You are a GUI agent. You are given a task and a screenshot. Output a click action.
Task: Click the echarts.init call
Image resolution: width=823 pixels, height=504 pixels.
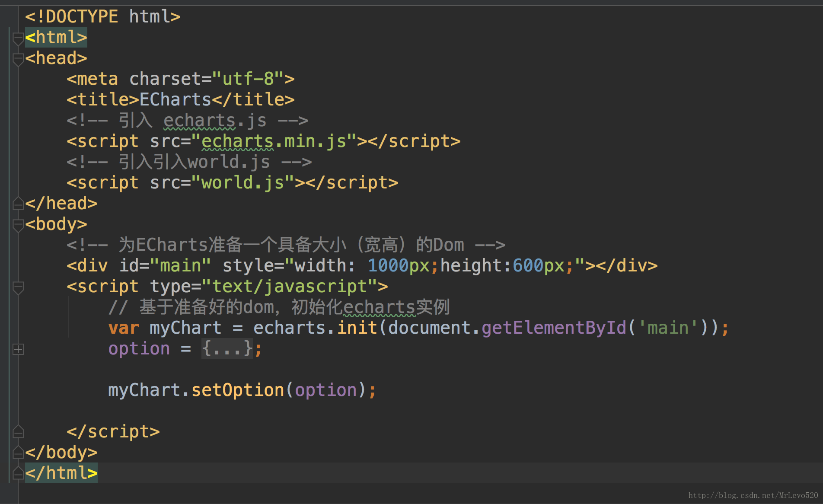coord(316,328)
